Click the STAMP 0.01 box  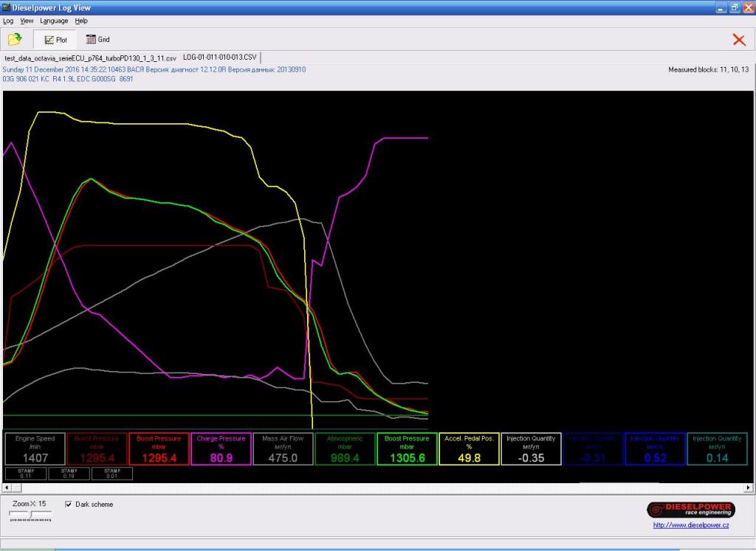(x=112, y=474)
